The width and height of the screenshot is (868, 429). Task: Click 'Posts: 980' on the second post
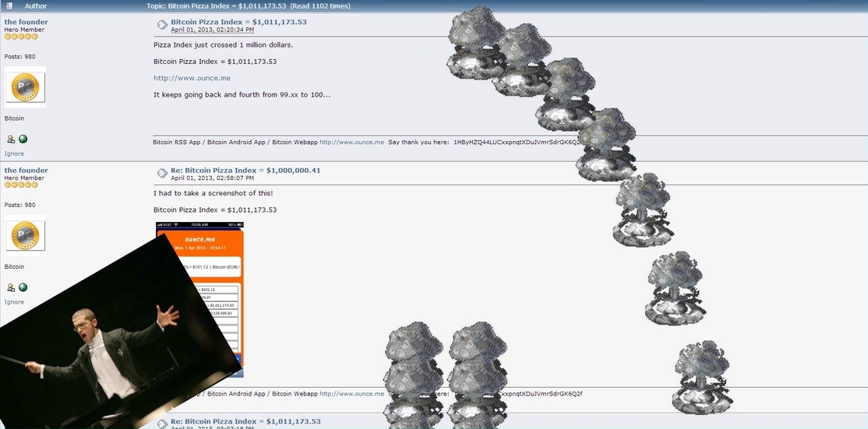[20, 205]
